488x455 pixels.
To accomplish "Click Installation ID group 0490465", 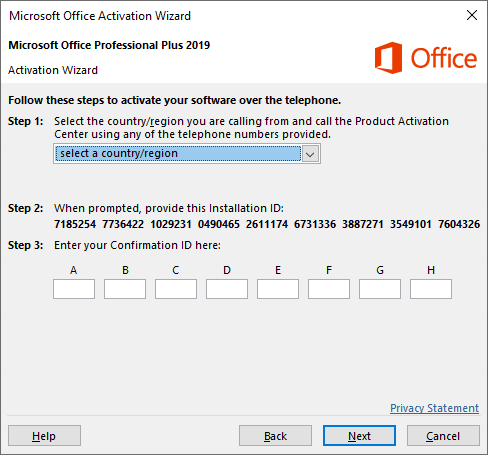I will point(219,224).
